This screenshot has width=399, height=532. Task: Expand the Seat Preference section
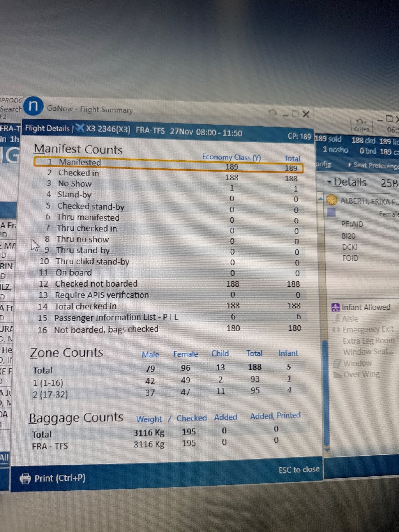point(350,165)
